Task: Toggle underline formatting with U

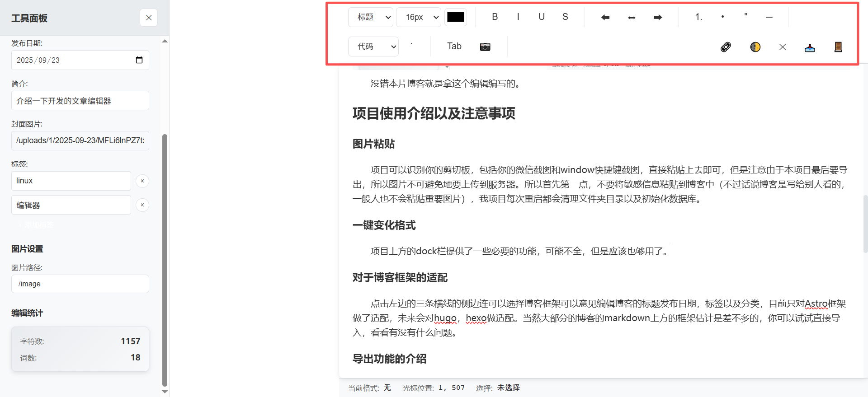Action: 541,17
